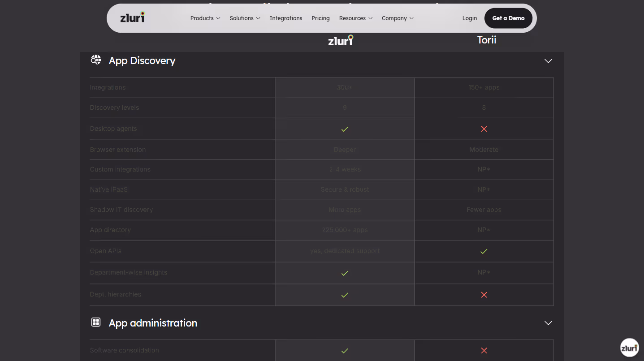Click zluri's Discovery levels value 9
The width and height of the screenshot is (644, 361).
[x=345, y=107]
